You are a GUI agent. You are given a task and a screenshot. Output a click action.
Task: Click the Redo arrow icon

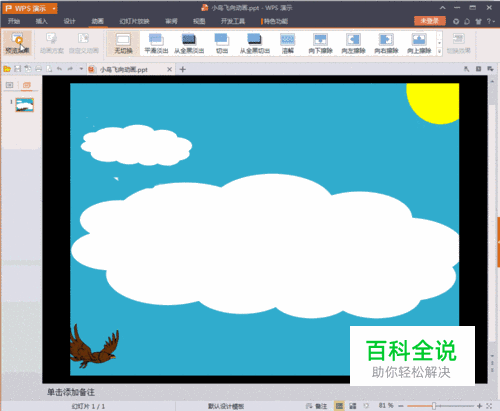70,69
